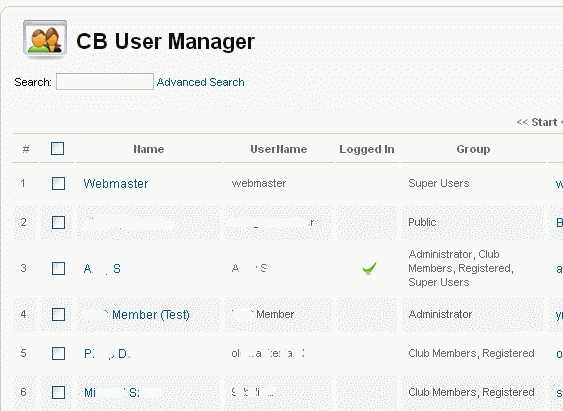Tick the checkbox for row 3
This screenshot has height=411, width=563.
click(x=58, y=268)
